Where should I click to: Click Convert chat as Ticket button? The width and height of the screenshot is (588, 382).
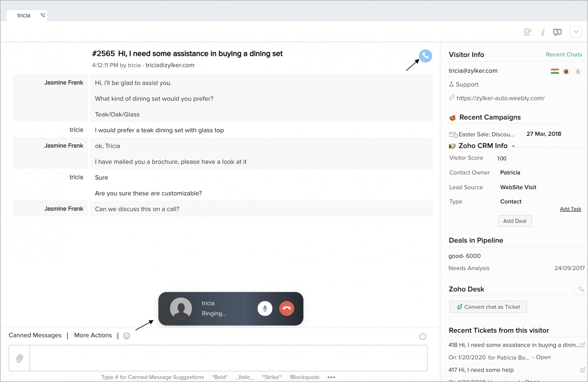tap(488, 307)
